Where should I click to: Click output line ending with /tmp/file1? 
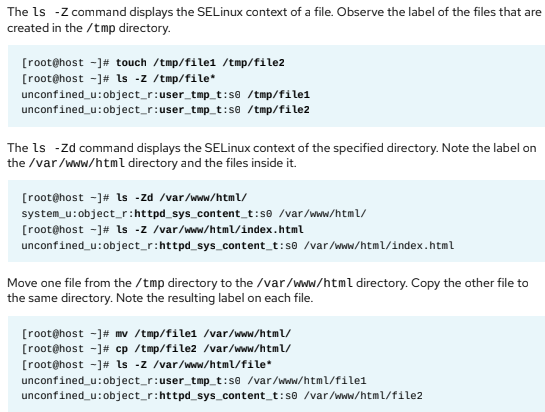(x=165, y=95)
